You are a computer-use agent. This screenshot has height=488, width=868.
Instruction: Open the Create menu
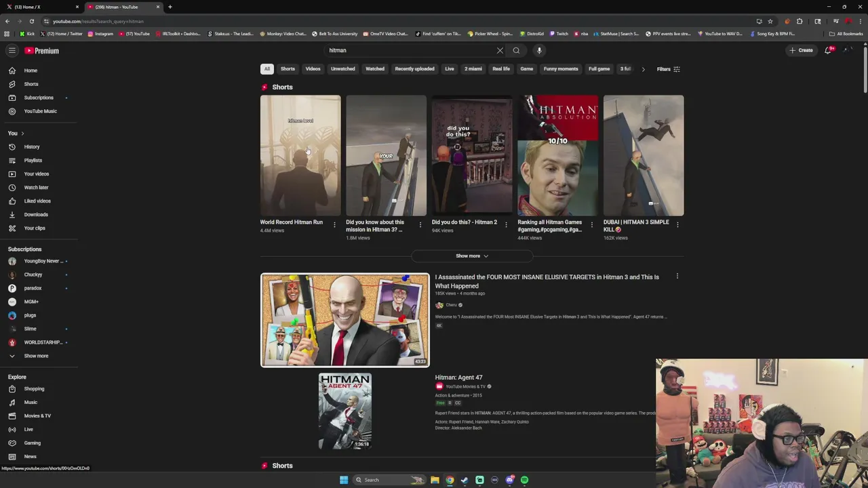(801, 50)
